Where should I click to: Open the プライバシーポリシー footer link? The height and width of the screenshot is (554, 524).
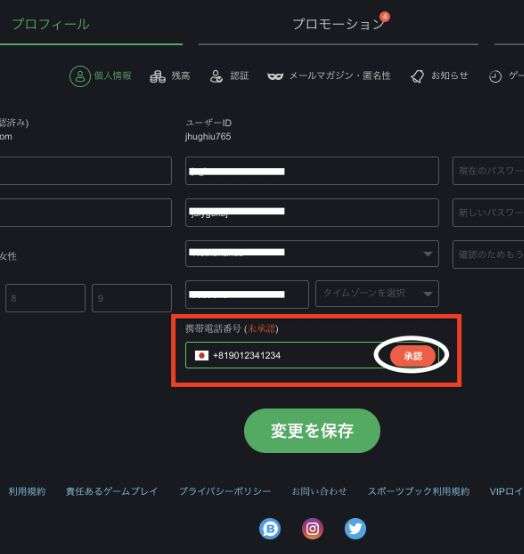[x=225, y=491]
